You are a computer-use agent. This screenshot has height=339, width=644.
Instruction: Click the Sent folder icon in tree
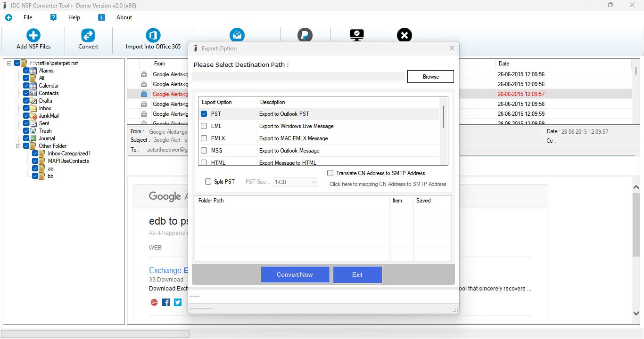pyautogui.click(x=33, y=123)
